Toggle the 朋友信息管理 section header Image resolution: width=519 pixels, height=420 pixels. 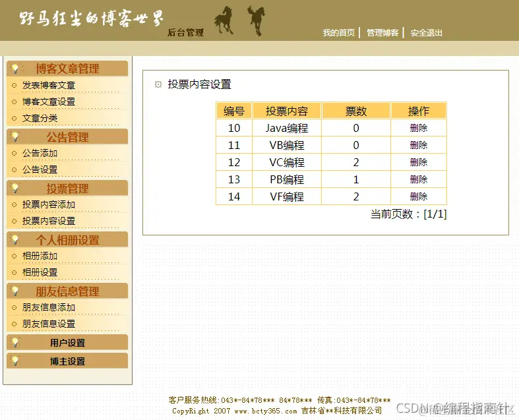click(67, 291)
